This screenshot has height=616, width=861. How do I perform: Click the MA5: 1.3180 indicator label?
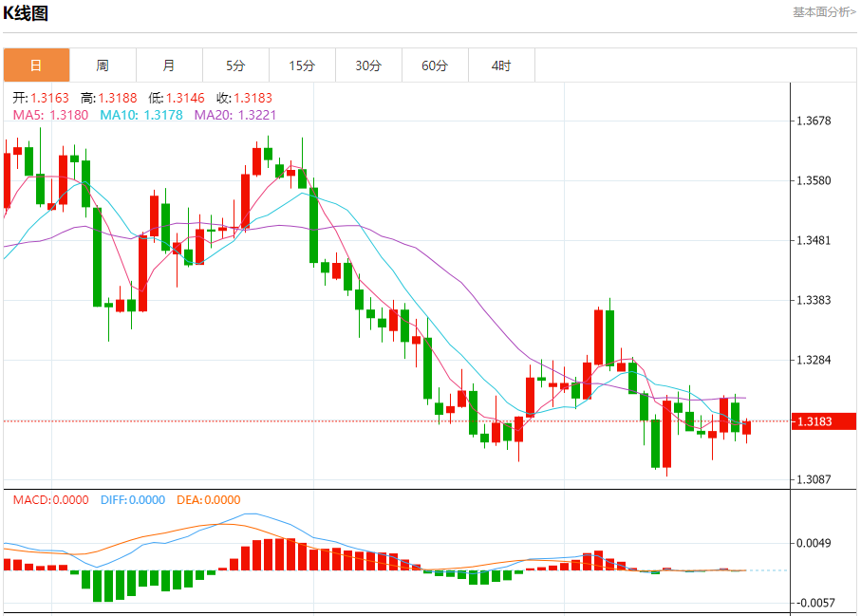(x=50, y=115)
